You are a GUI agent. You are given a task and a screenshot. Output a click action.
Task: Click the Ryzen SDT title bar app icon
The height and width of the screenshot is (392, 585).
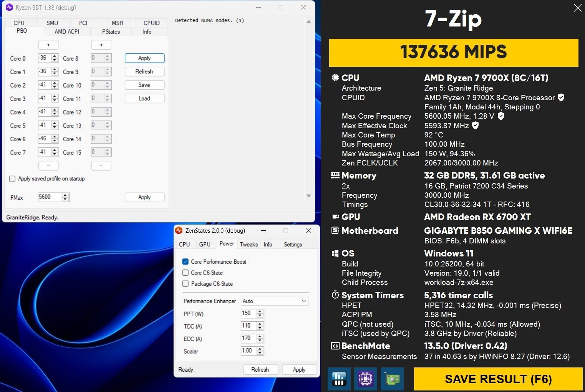(x=9, y=8)
